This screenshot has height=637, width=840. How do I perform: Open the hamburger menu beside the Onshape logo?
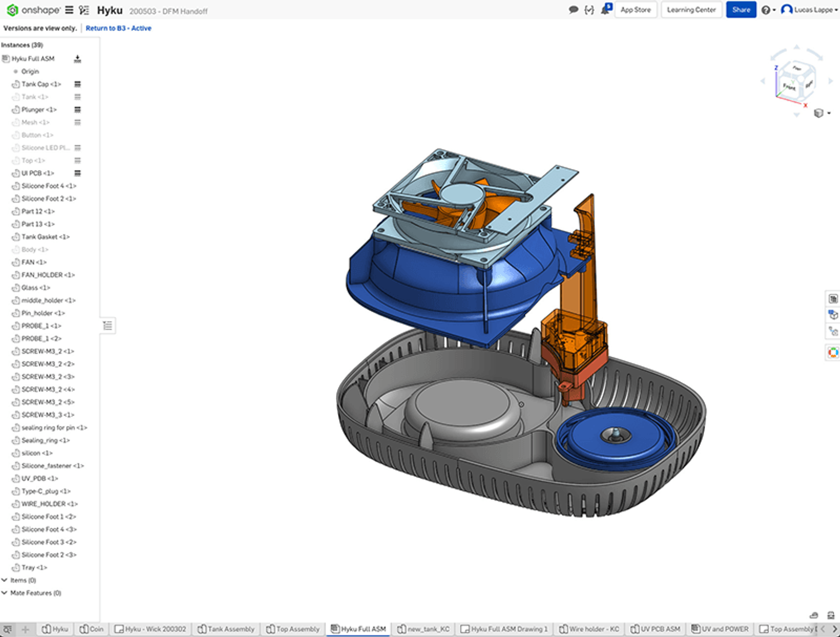[x=68, y=9]
